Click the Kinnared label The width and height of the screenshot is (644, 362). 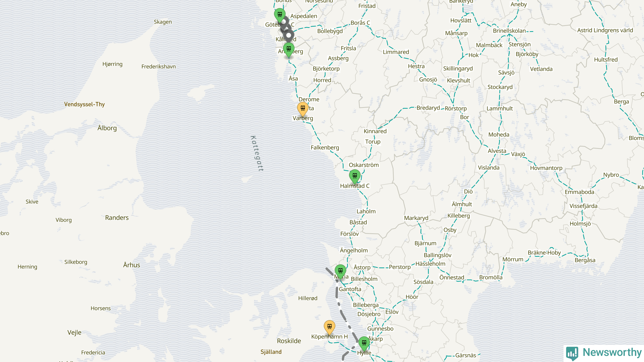pos(375,131)
